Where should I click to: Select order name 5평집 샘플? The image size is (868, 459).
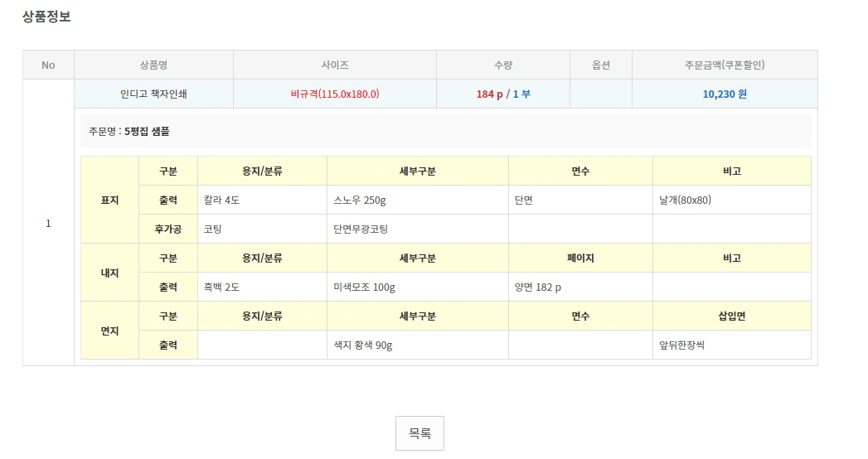pyautogui.click(x=147, y=131)
